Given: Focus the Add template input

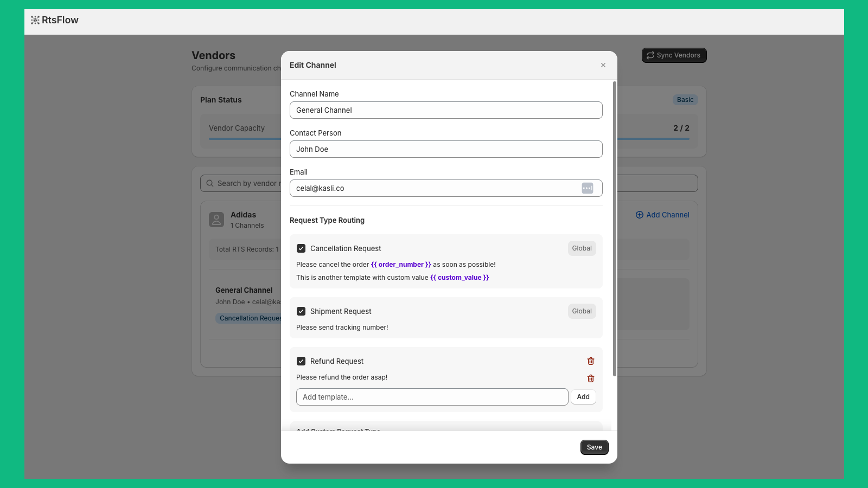Looking at the screenshot, I should (x=432, y=397).
